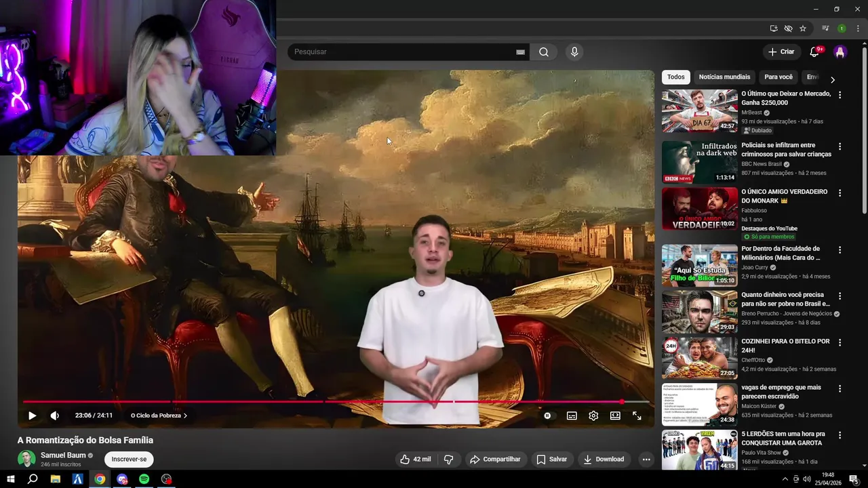
Task: Click the Dublado badge under the MrBeast video
Action: coord(758,131)
